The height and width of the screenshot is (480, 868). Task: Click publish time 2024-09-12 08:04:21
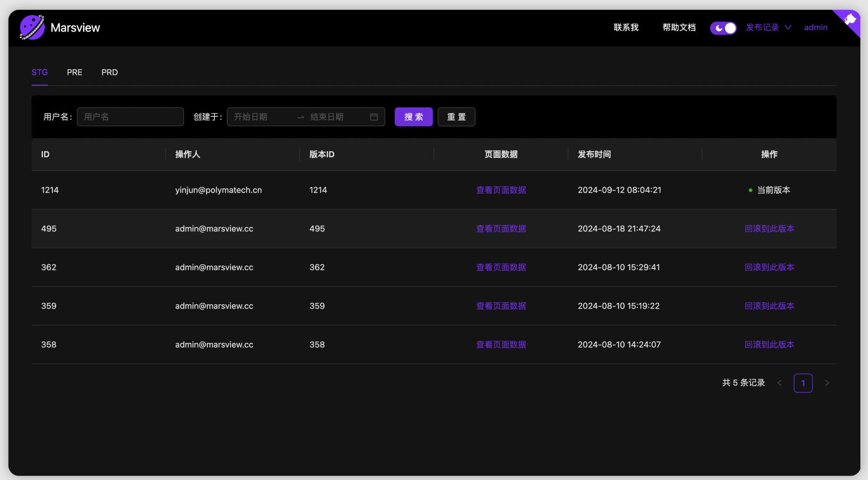(620, 190)
